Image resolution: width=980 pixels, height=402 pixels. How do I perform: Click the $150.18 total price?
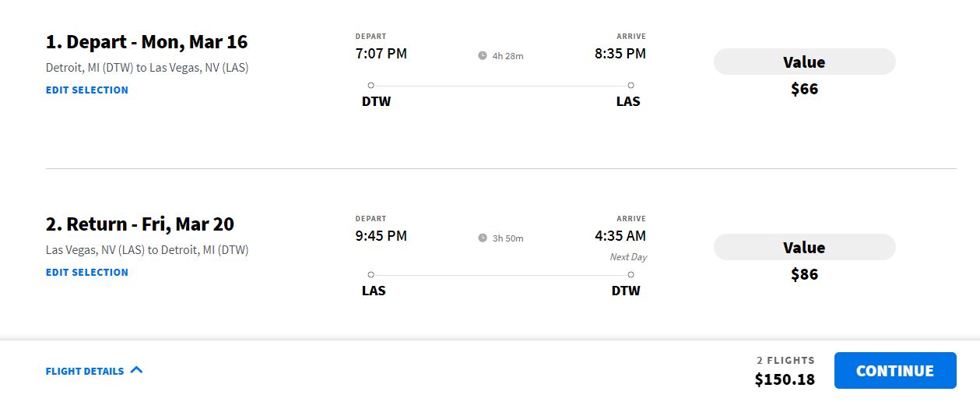click(x=785, y=379)
